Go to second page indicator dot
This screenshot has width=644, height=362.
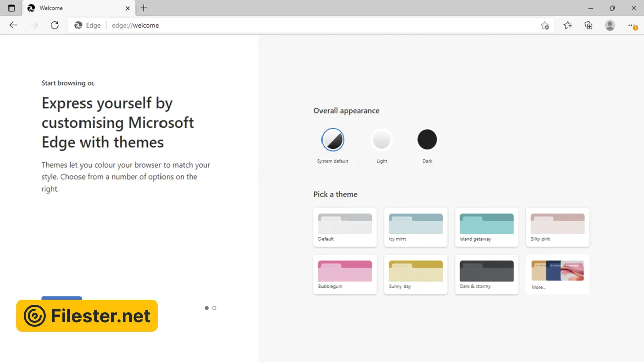click(x=214, y=308)
